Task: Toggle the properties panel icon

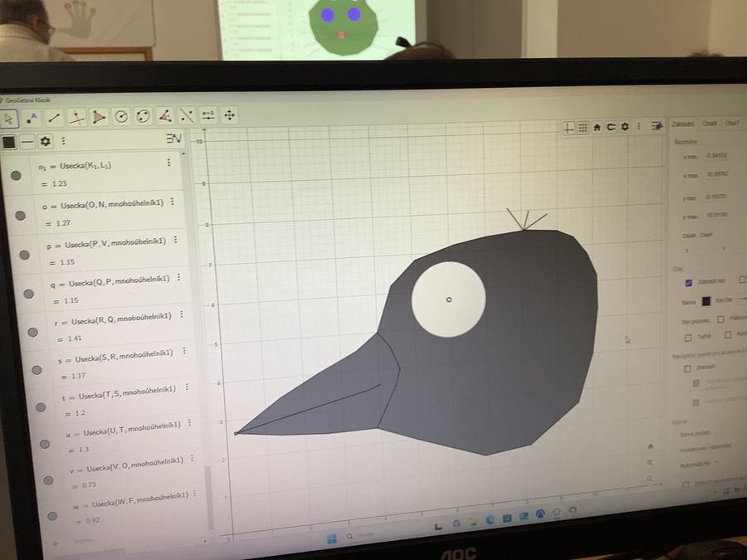Action: click(657, 126)
